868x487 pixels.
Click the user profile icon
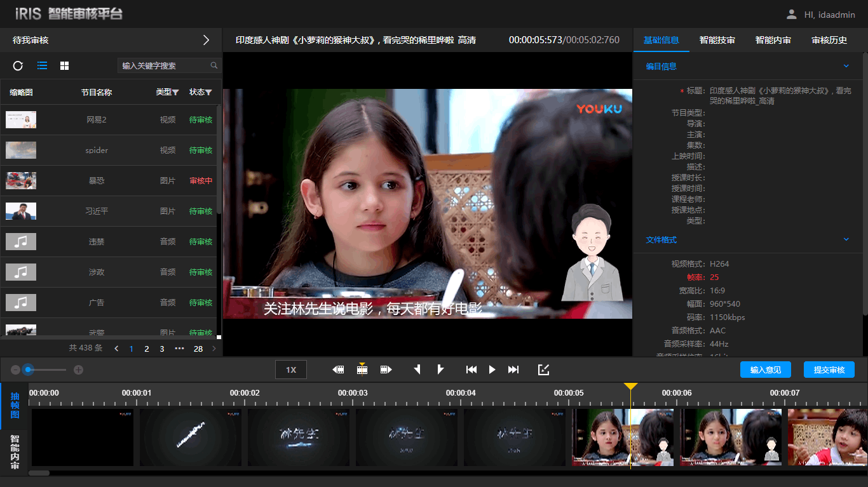click(x=791, y=14)
